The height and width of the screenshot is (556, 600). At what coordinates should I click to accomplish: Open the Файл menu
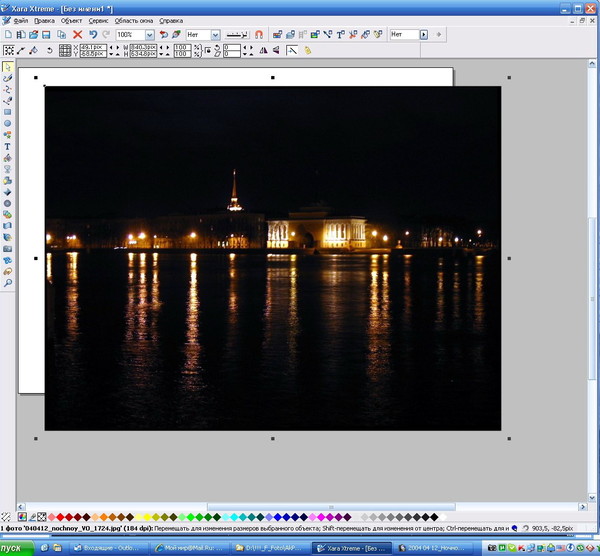click(21, 21)
